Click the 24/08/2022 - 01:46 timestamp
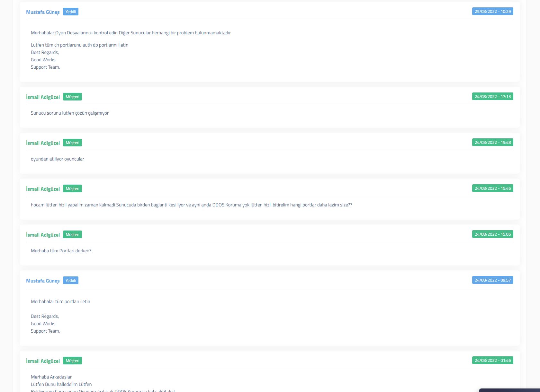Screen dimensions: 540x392 pyautogui.click(x=492, y=361)
